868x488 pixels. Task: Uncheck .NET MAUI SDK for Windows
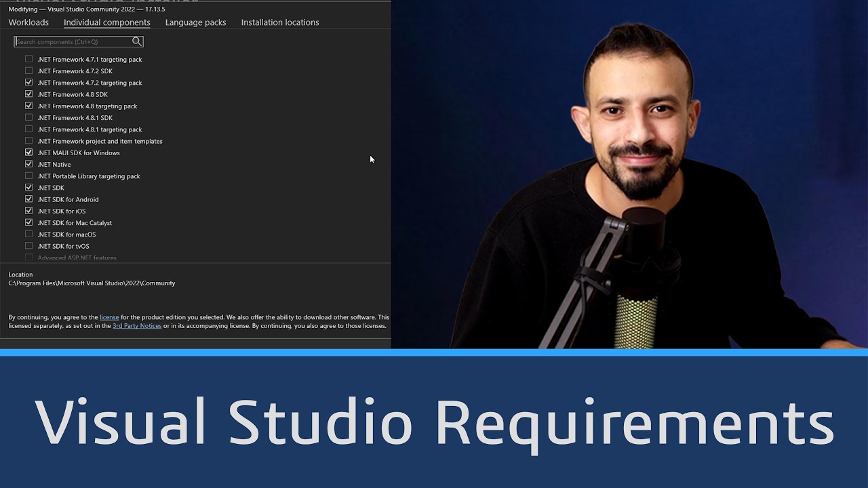[28, 152]
